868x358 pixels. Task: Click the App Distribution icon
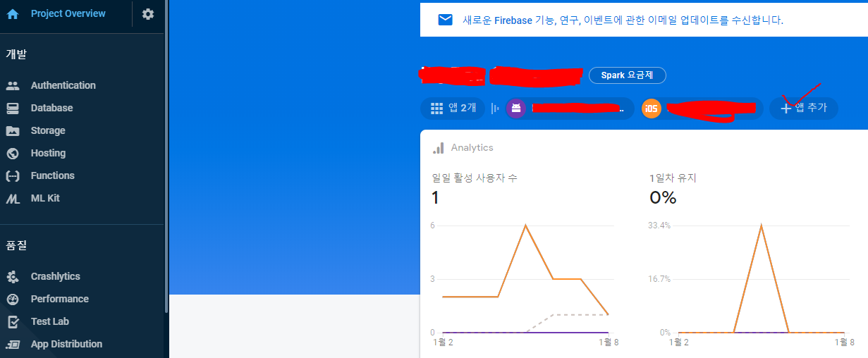[x=13, y=344]
